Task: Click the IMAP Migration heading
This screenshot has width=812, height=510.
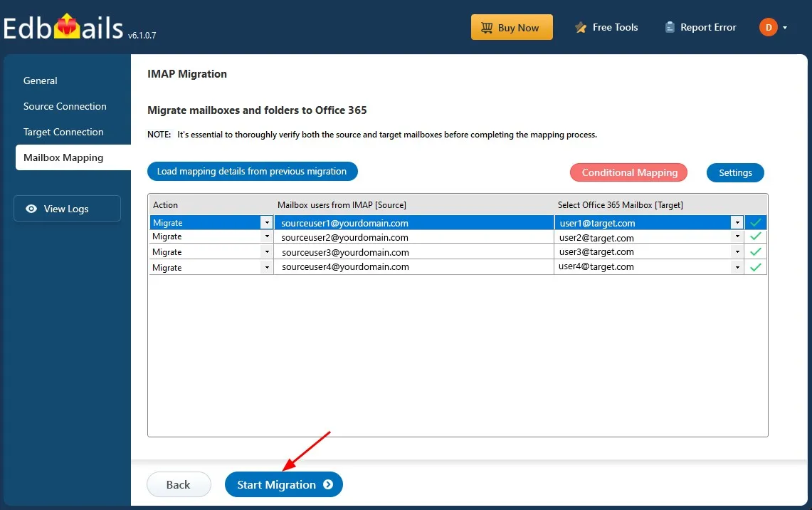Action: coord(187,73)
